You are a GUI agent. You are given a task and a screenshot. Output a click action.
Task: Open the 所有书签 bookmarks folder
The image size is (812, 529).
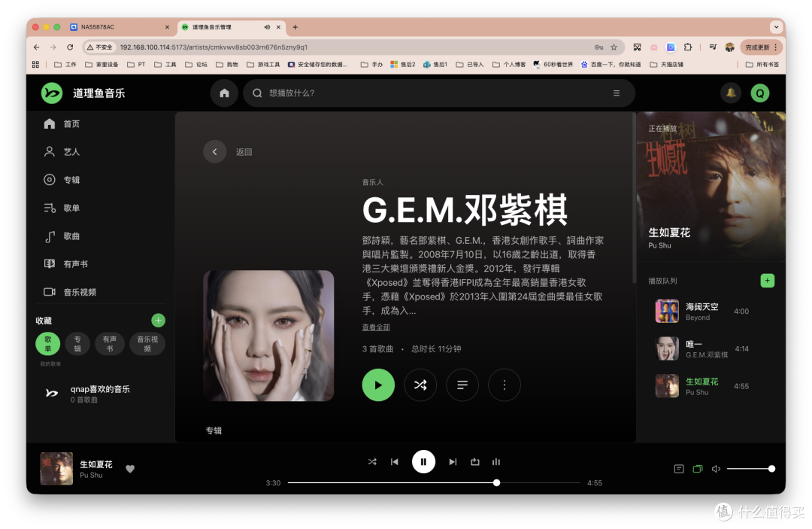(x=762, y=65)
